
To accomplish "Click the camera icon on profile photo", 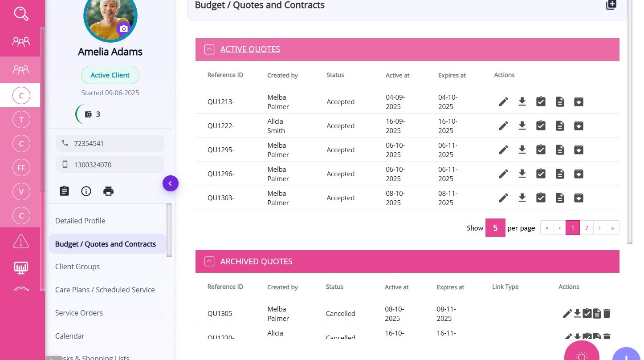I will [124, 29].
